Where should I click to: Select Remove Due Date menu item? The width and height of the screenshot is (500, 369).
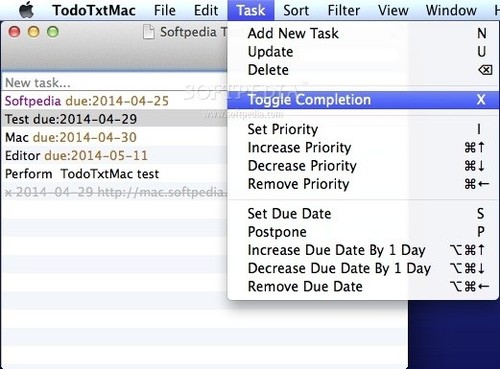363,287
